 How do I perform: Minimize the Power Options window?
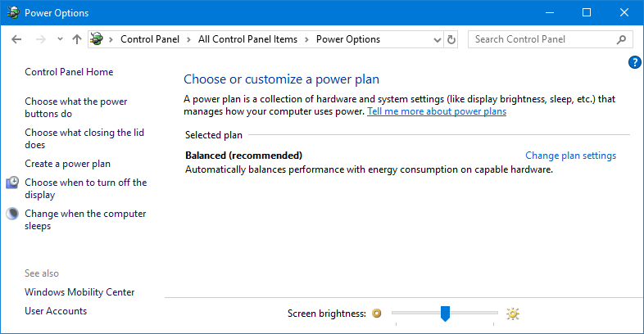550,13
